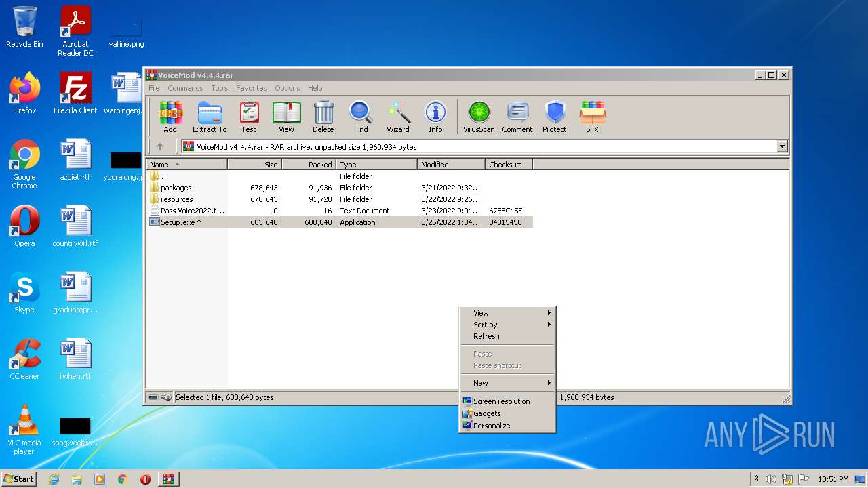Select azdiet.rtf desktop file
The image size is (868, 488).
(75, 160)
